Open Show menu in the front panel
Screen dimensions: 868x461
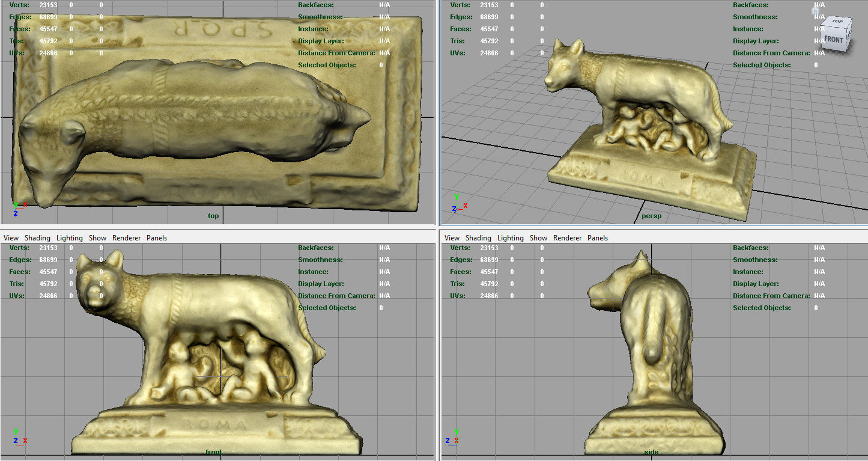pos(97,238)
